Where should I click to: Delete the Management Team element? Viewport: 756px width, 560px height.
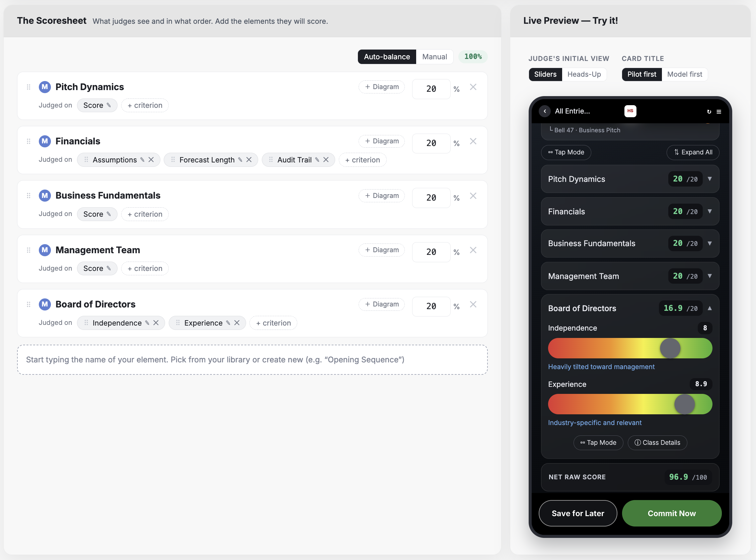473,250
